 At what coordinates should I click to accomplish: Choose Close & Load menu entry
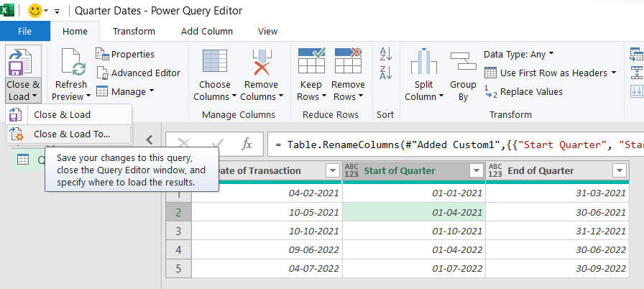[62, 114]
